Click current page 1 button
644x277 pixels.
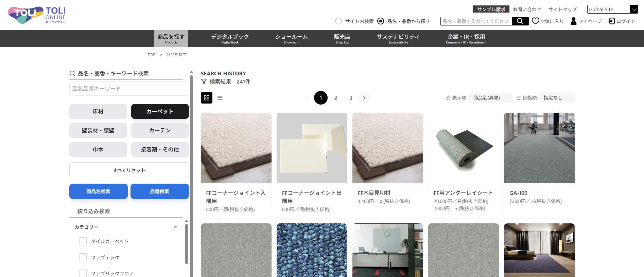(321, 98)
